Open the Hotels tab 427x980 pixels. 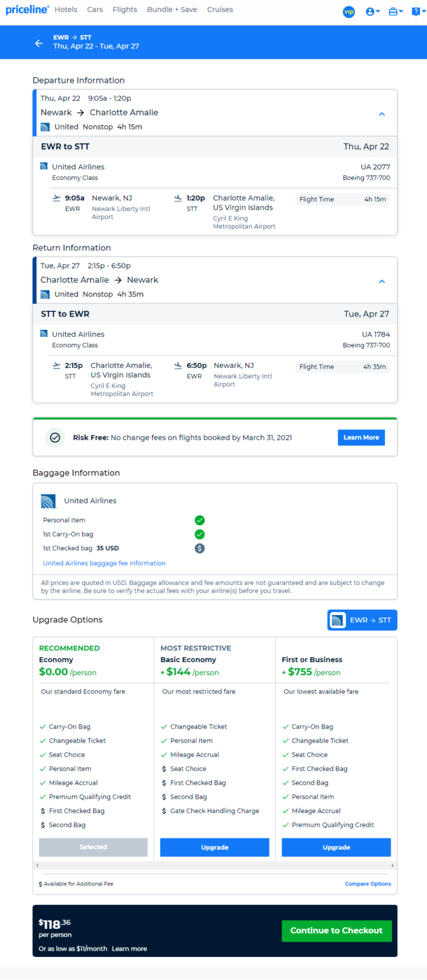point(66,10)
